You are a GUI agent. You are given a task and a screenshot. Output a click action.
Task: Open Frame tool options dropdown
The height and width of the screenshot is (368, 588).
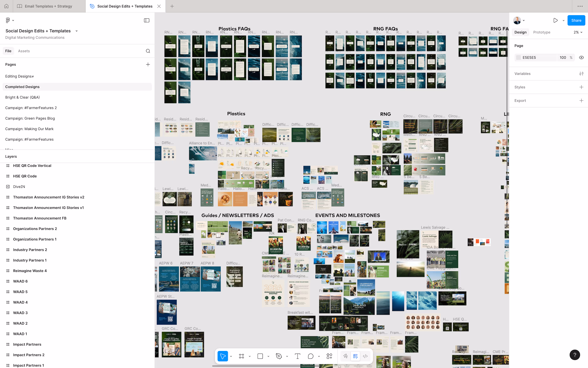(x=250, y=356)
